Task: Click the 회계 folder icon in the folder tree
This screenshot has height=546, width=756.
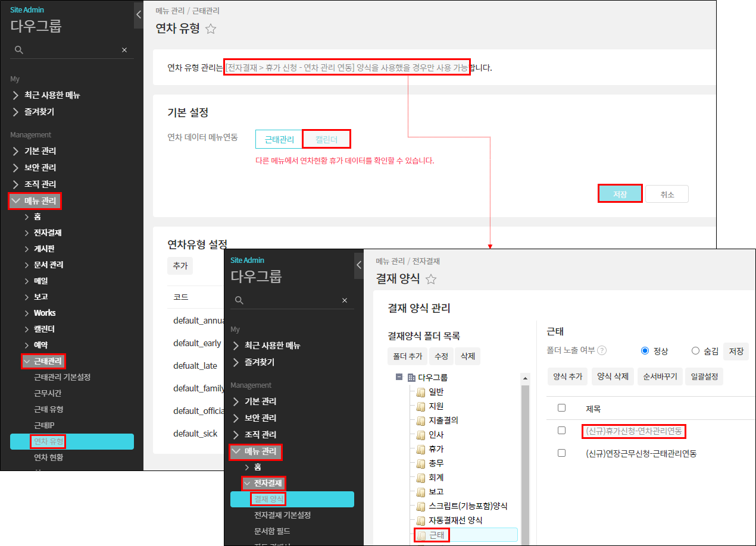Action: (421, 478)
